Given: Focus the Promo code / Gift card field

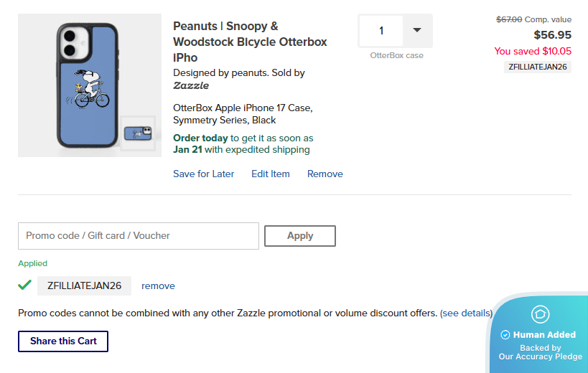Looking at the screenshot, I should [139, 235].
